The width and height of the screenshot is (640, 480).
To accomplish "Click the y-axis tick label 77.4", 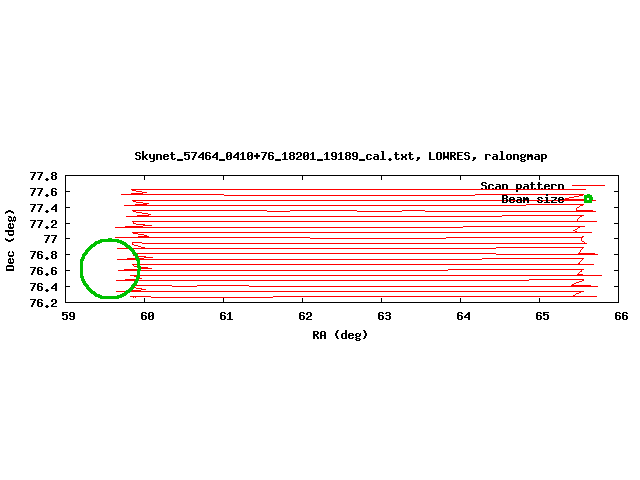I will [43, 208].
